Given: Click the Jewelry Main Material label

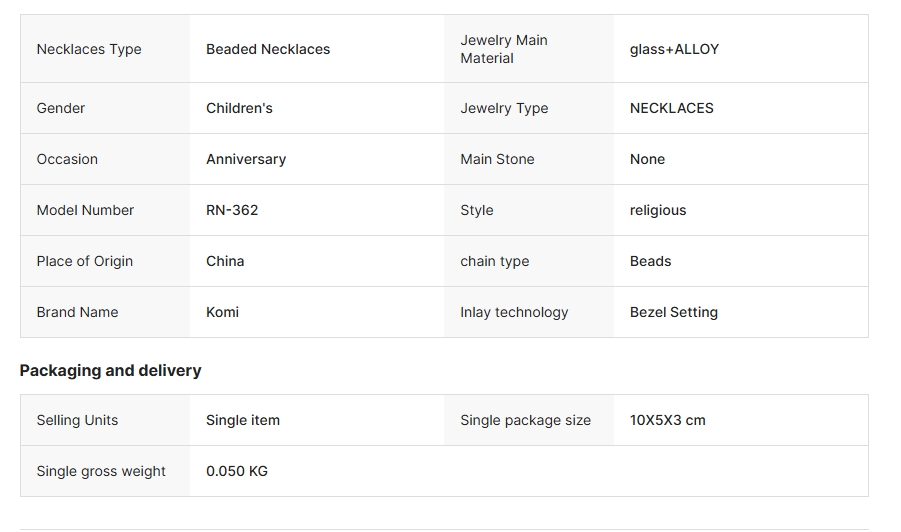Looking at the screenshot, I should [503, 49].
